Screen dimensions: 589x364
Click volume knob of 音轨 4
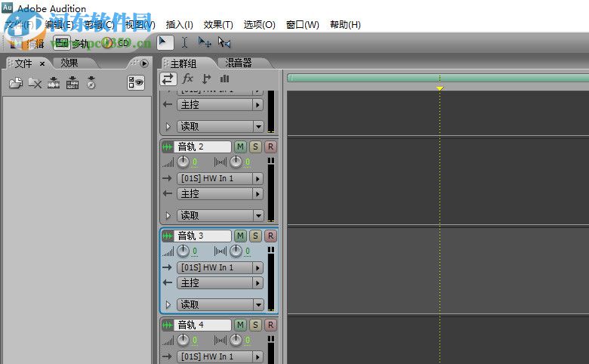pos(183,340)
